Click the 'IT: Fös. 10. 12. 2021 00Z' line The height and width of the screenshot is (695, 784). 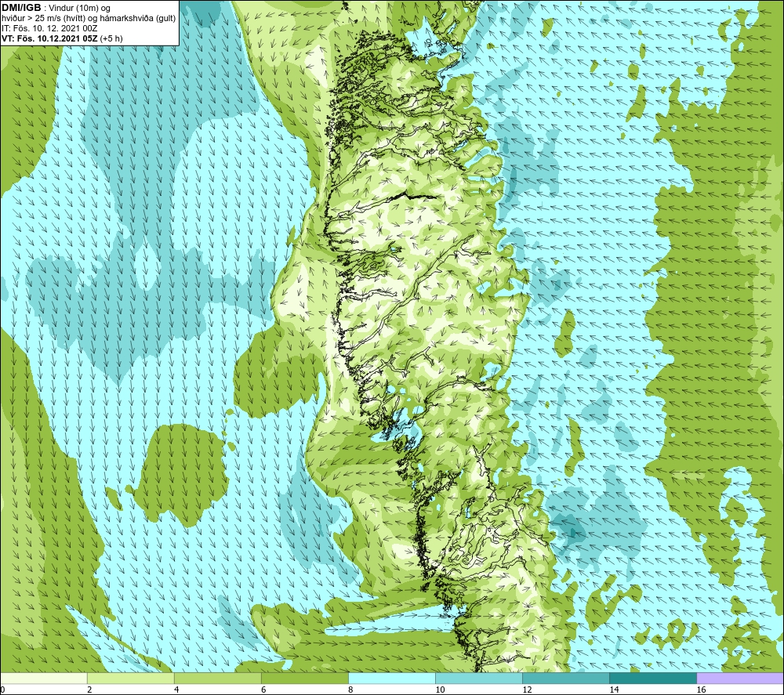tap(49, 28)
